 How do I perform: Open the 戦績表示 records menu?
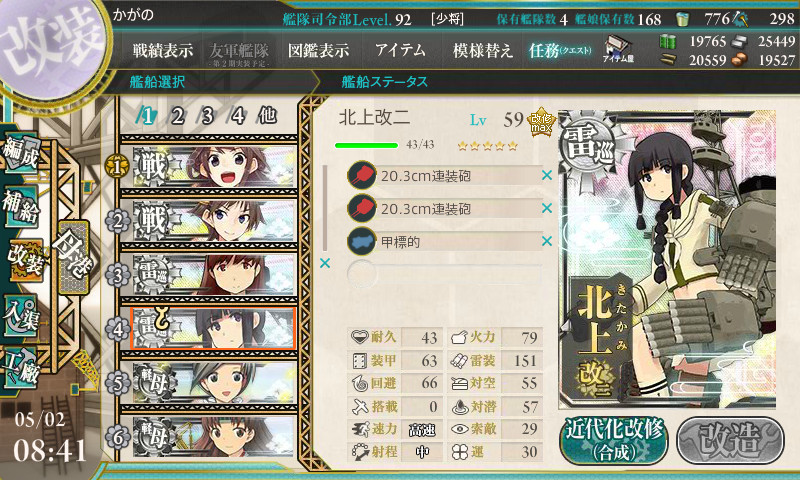tap(163, 50)
